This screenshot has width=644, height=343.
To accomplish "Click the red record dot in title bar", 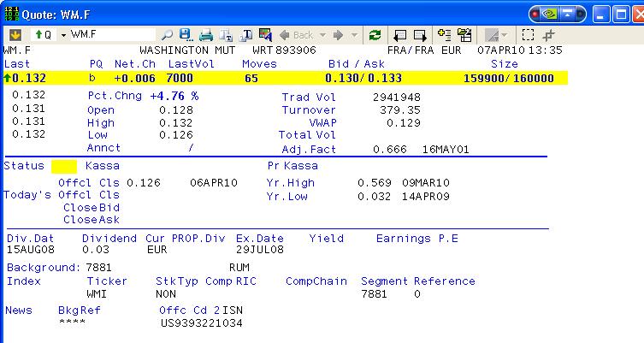I will coord(535,15).
